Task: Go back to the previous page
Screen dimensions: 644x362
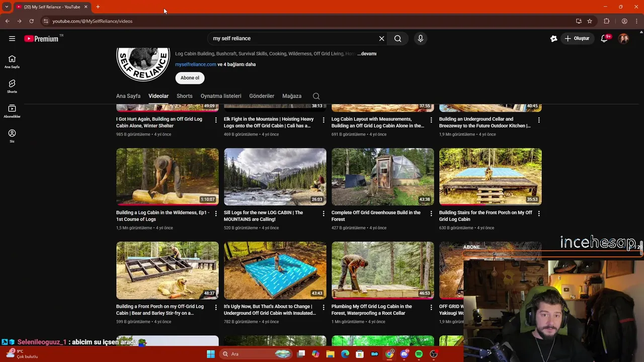Action: (7, 21)
